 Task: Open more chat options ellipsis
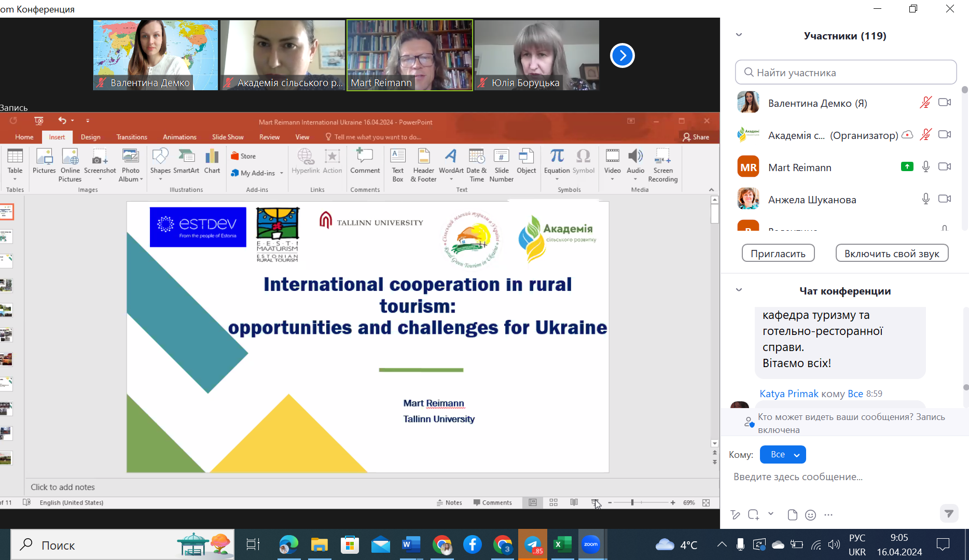828,515
